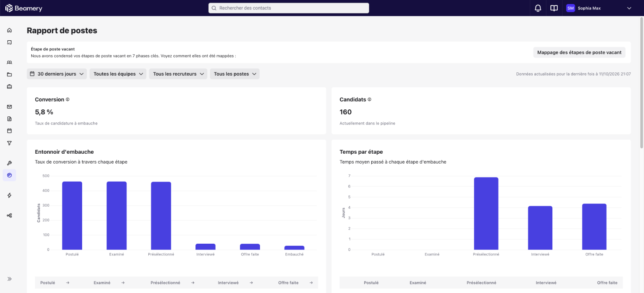Click the Examiné bar in Entonnoir d'embauche
644x293 pixels.
117,216
